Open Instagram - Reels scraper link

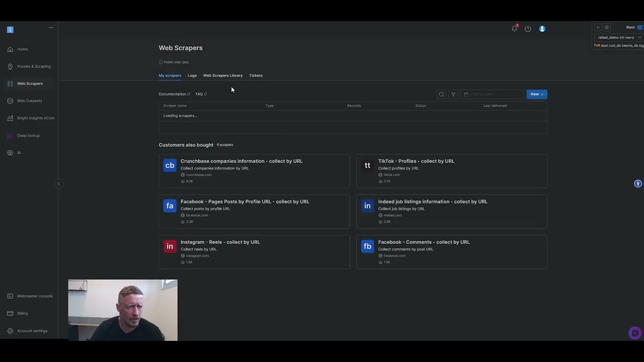tap(220, 242)
